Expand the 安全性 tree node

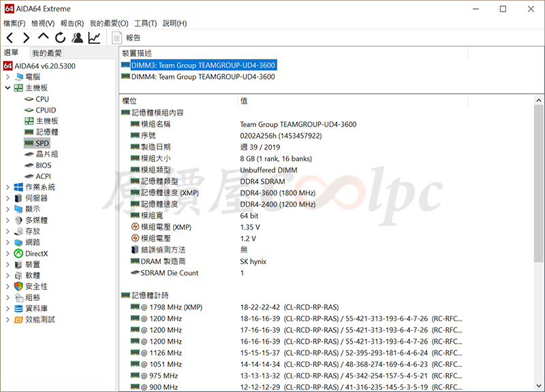7,287
